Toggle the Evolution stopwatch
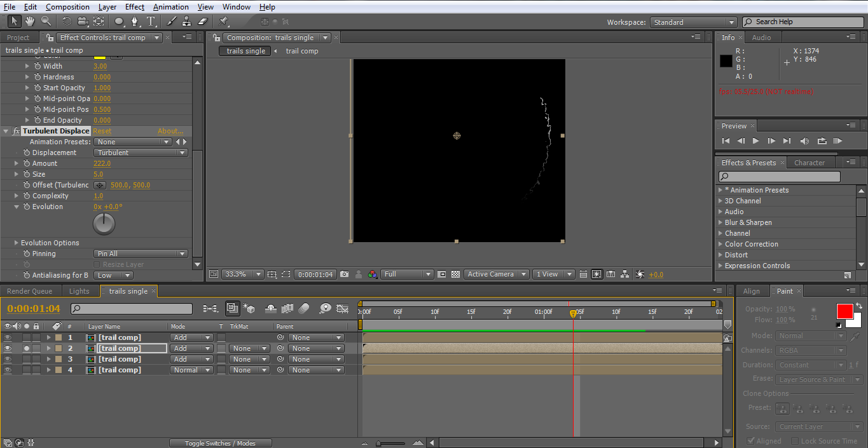The width and height of the screenshot is (868, 448). coord(27,207)
